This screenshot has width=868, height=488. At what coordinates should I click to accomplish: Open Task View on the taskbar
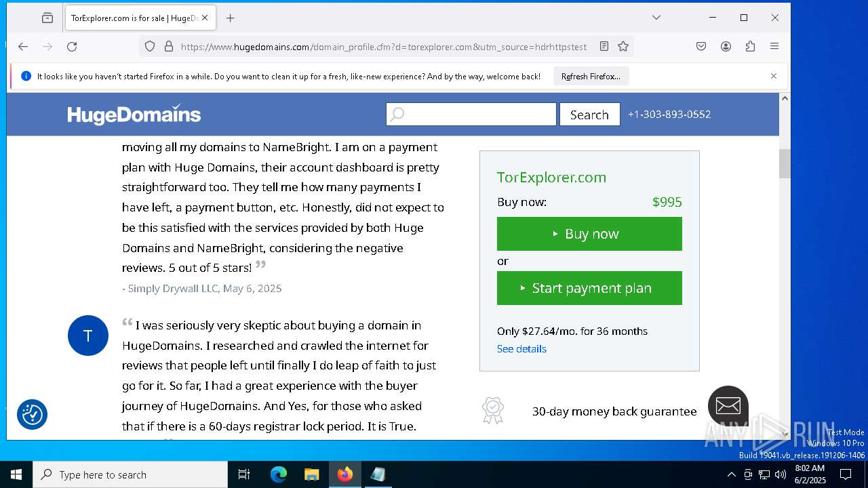(x=244, y=474)
